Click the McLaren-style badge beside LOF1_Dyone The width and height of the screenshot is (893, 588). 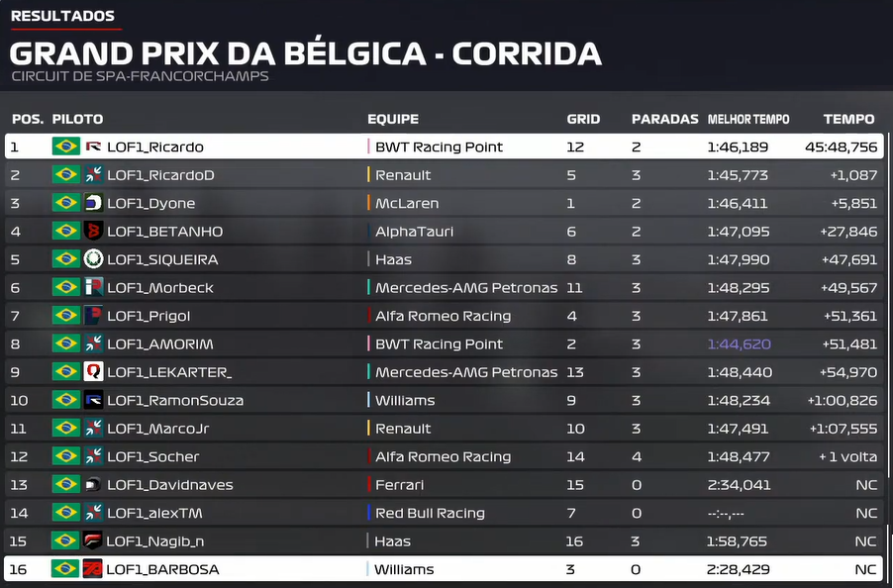click(93, 203)
